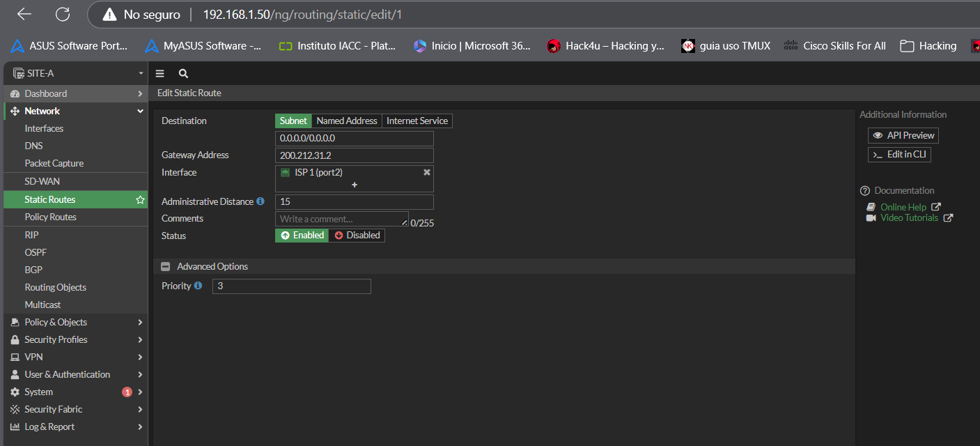Click the API Preview button

903,135
